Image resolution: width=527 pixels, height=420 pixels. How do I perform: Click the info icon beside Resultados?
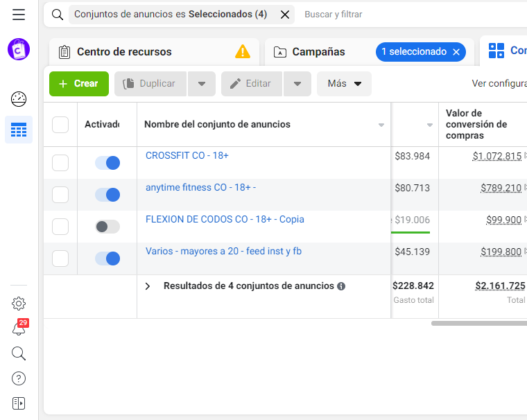341,286
